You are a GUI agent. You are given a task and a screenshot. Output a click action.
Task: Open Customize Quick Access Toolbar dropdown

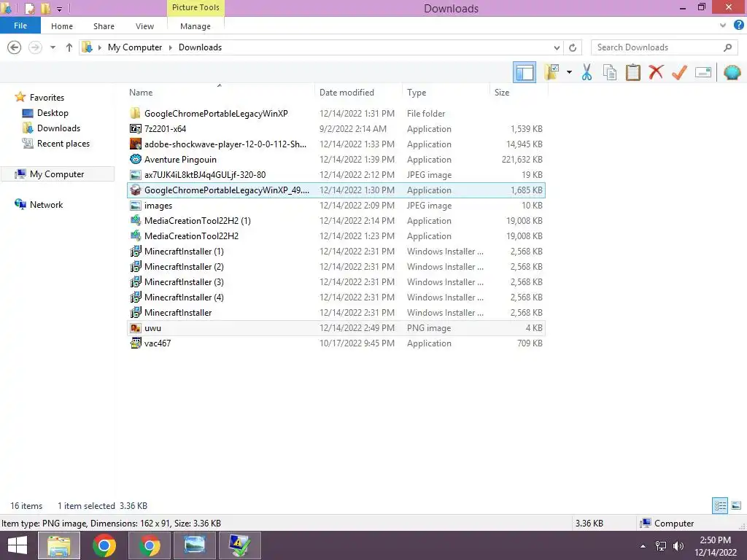pos(60,9)
